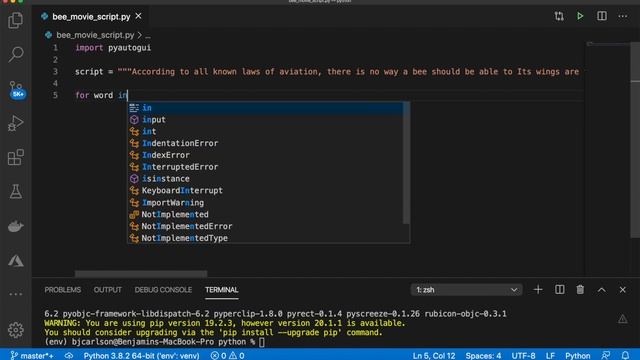Viewport: 640px width, 360px height.
Task: Switch to the DEBUG CONSOLE tab
Action: point(163,290)
